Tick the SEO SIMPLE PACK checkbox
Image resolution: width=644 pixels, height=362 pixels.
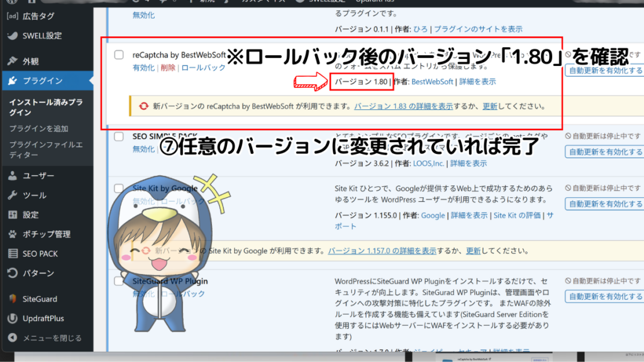pos(119,136)
